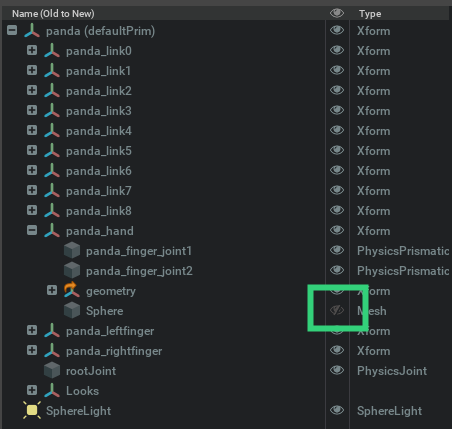Collapse the panda_hand tree node
452x429 pixels.
[32, 230]
